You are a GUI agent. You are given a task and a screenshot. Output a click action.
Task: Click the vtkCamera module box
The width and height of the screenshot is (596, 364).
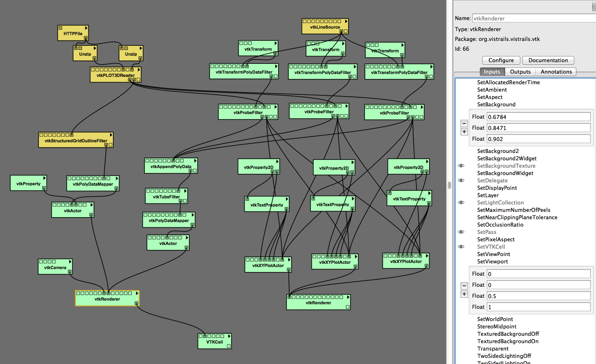pyautogui.click(x=55, y=267)
